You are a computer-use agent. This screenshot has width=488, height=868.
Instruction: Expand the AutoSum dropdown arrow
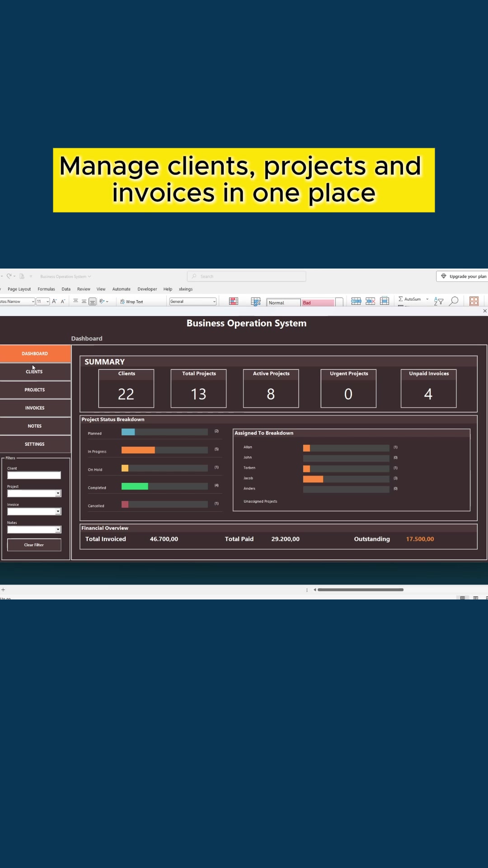427,299
